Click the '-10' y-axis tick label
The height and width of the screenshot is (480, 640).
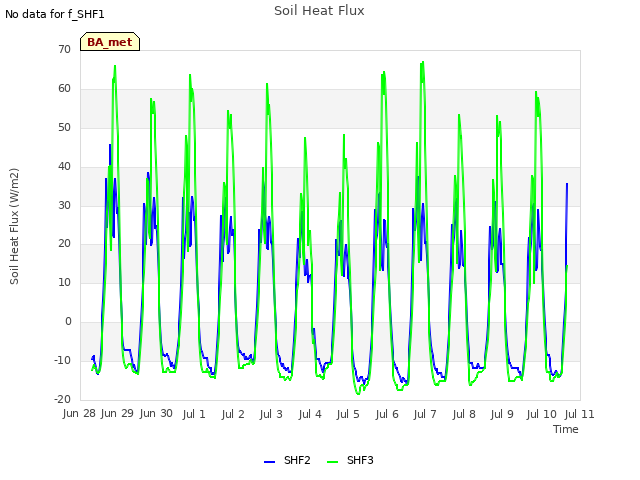coord(62,360)
